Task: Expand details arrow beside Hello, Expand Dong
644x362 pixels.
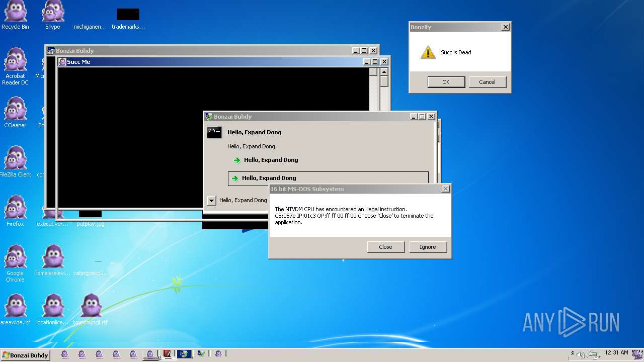Action: click(211, 201)
